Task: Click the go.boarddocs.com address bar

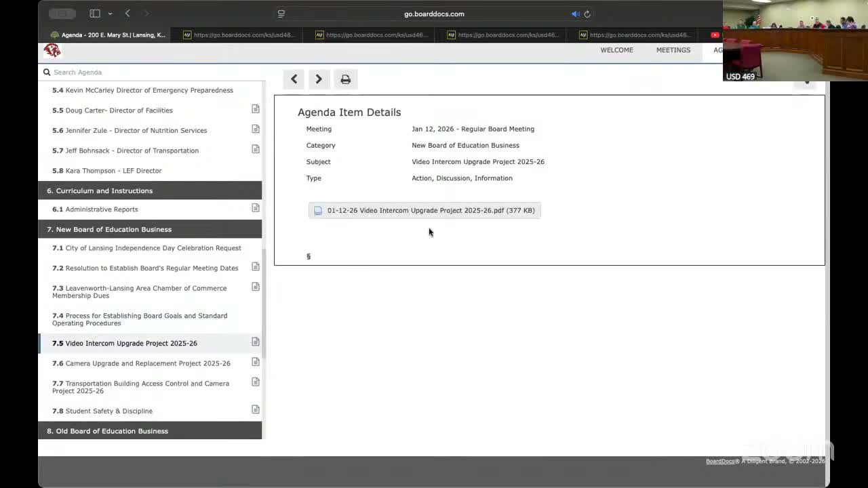Action: click(434, 14)
